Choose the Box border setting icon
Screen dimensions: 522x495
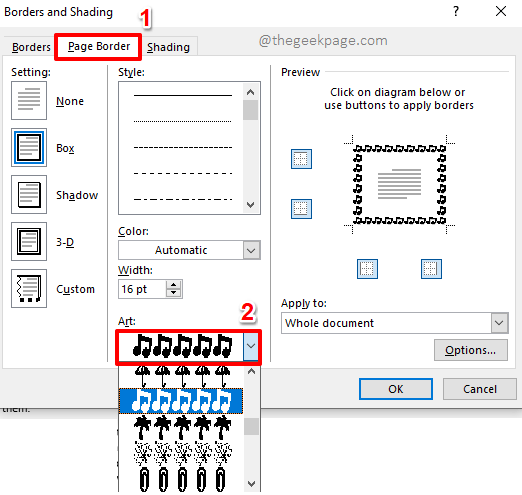click(x=29, y=147)
